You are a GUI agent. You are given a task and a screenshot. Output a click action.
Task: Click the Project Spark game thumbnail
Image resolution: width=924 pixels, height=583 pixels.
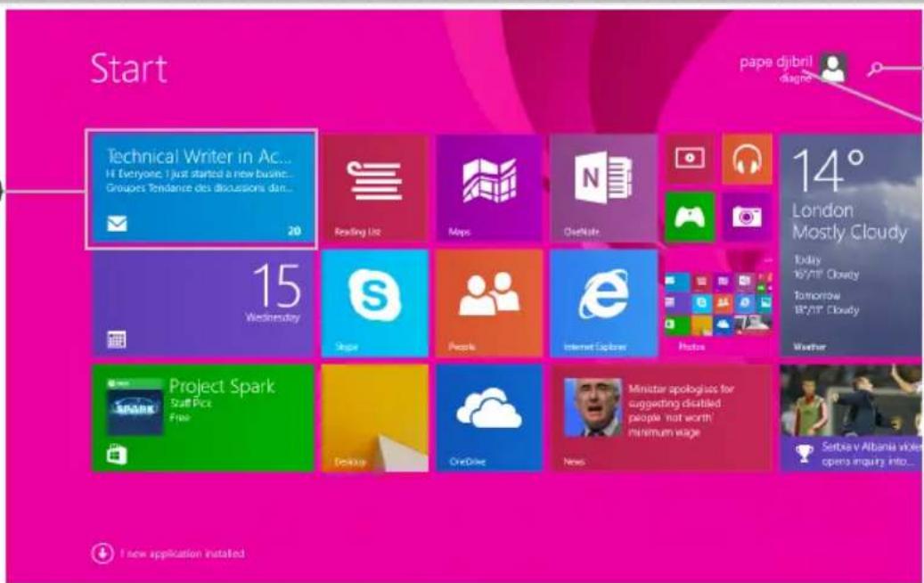point(135,407)
